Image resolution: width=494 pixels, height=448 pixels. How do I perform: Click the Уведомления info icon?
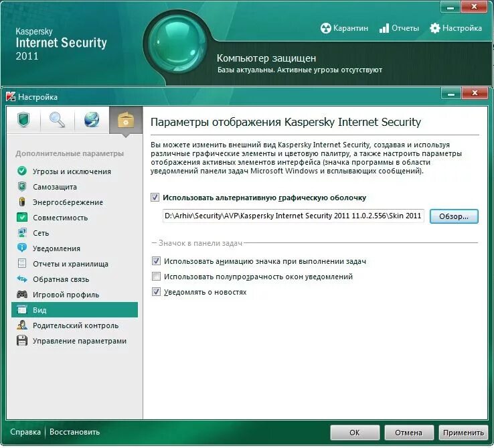pyautogui.click(x=21, y=248)
